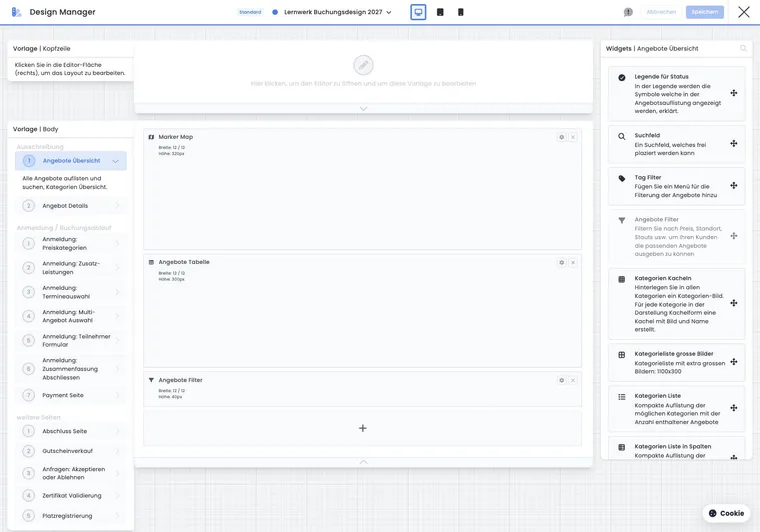Collapse the header section with the down chevron
This screenshot has width=760, height=532.
click(x=363, y=109)
